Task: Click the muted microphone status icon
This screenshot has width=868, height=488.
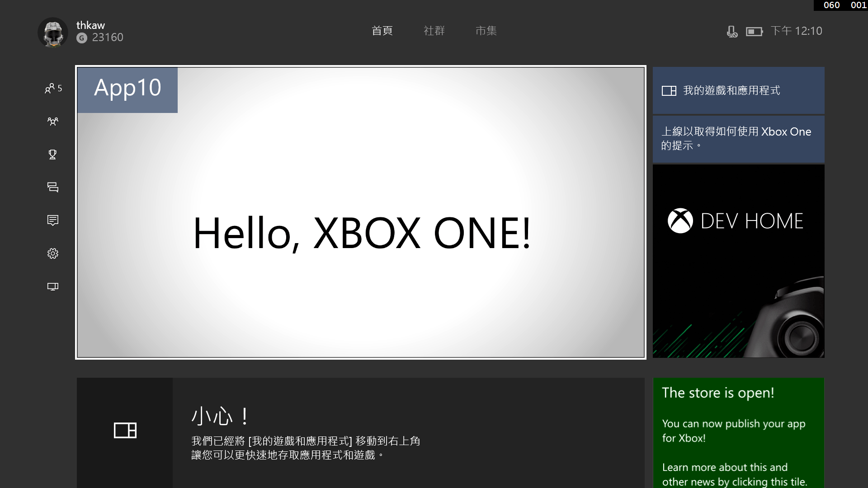Action: 732,31
